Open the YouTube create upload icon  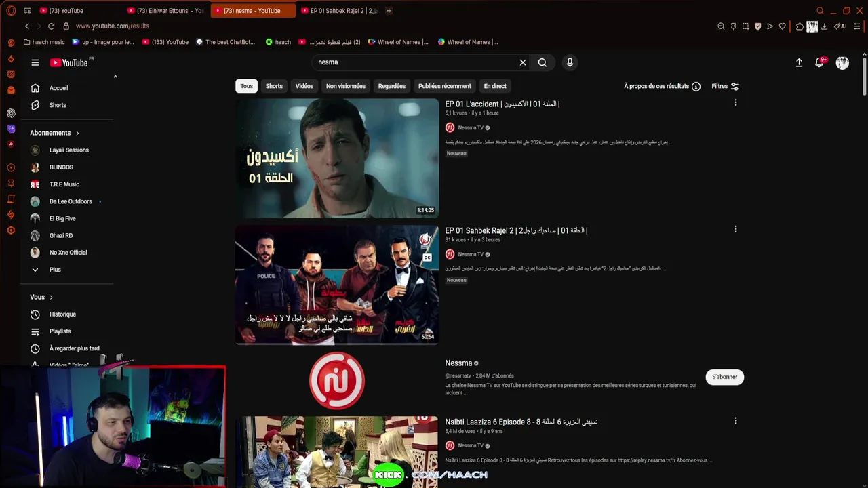(x=799, y=62)
